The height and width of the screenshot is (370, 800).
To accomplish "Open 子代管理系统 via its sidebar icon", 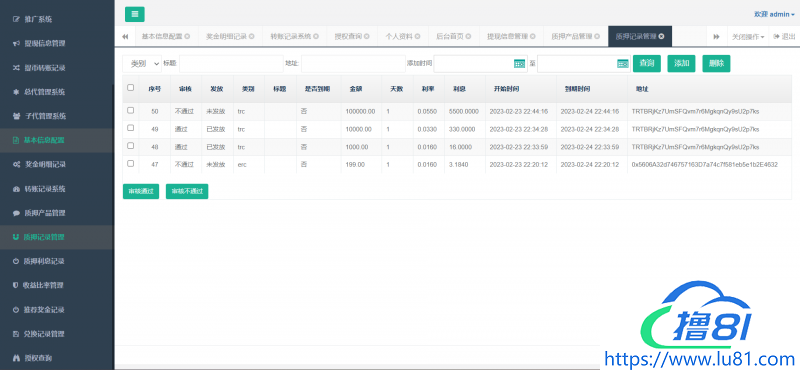I will [16, 116].
